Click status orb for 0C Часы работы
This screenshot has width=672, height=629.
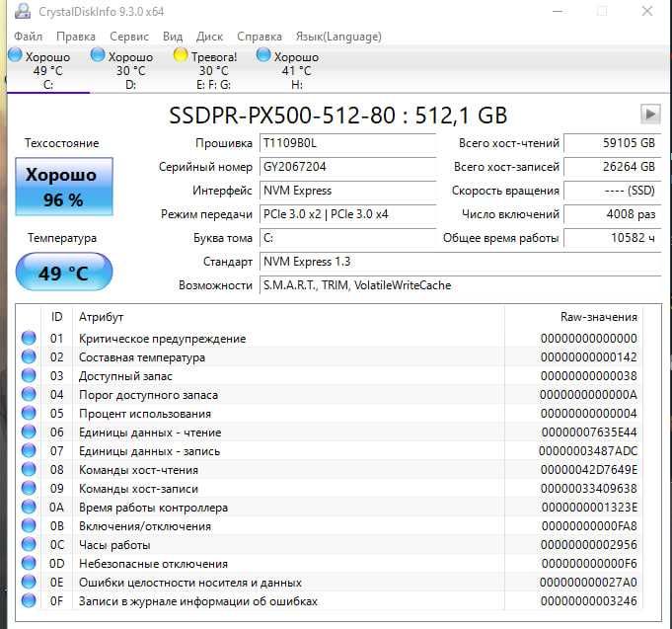pos(29,544)
